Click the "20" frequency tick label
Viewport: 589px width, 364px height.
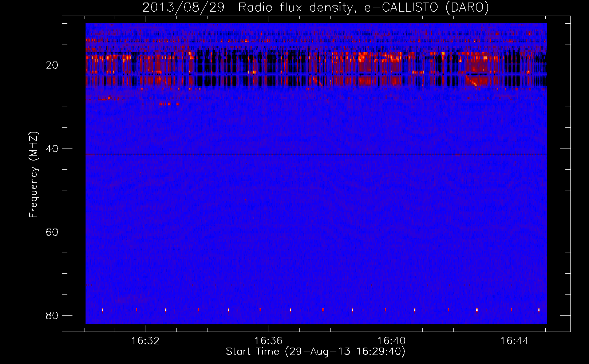point(52,66)
